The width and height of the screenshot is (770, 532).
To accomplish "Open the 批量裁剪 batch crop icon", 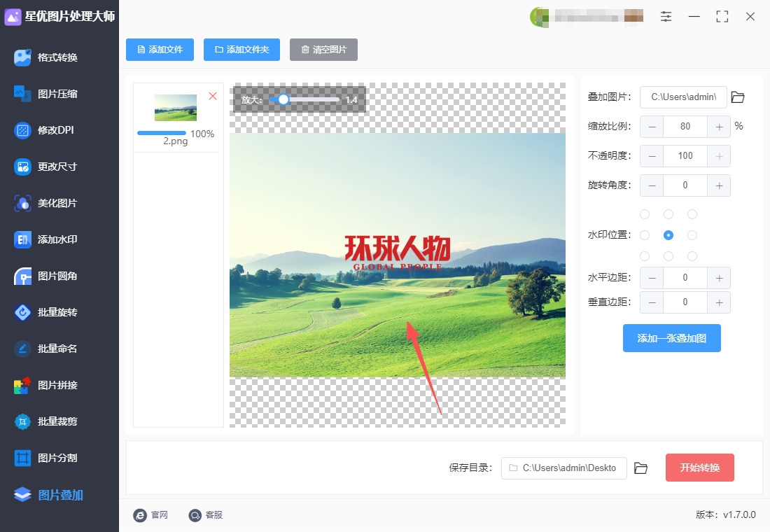I will pyautogui.click(x=22, y=421).
